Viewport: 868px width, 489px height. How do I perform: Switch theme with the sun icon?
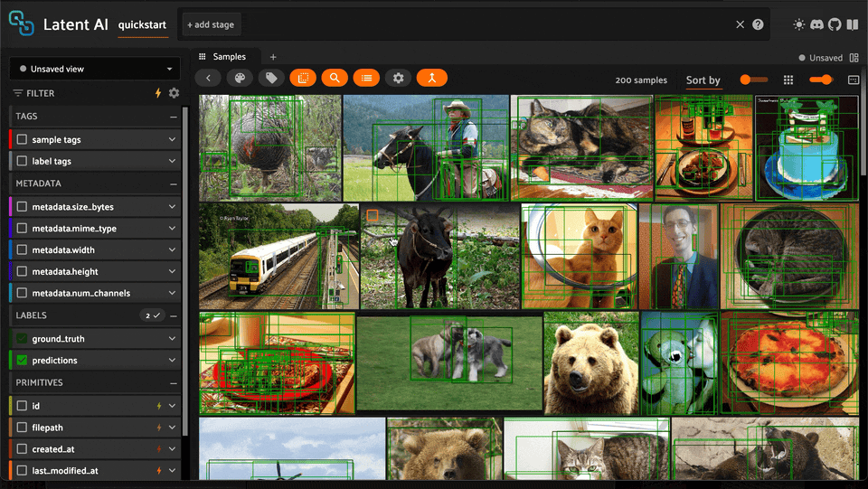pyautogui.click(x=799, y=25)
